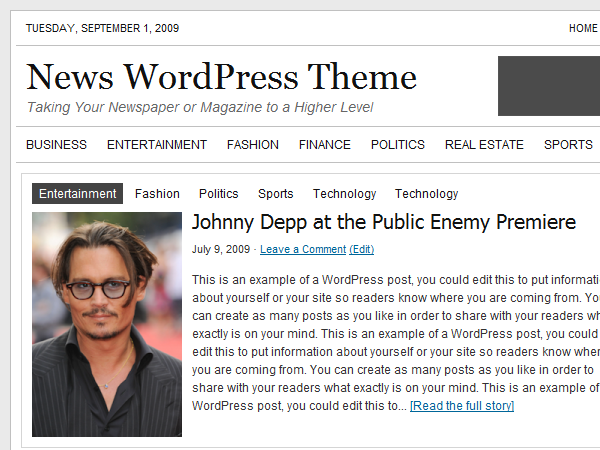Select the highlighted Entertainment featured tab
Screen dimensions: 600x450
click(77, 194)
